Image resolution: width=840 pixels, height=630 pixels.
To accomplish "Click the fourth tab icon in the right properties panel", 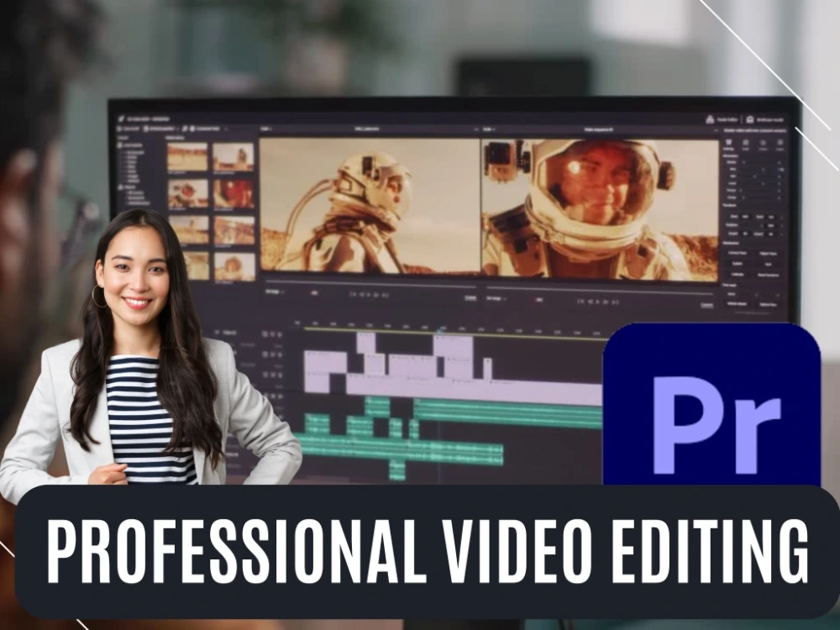I will pyautogui.click(x=780, y=143).
